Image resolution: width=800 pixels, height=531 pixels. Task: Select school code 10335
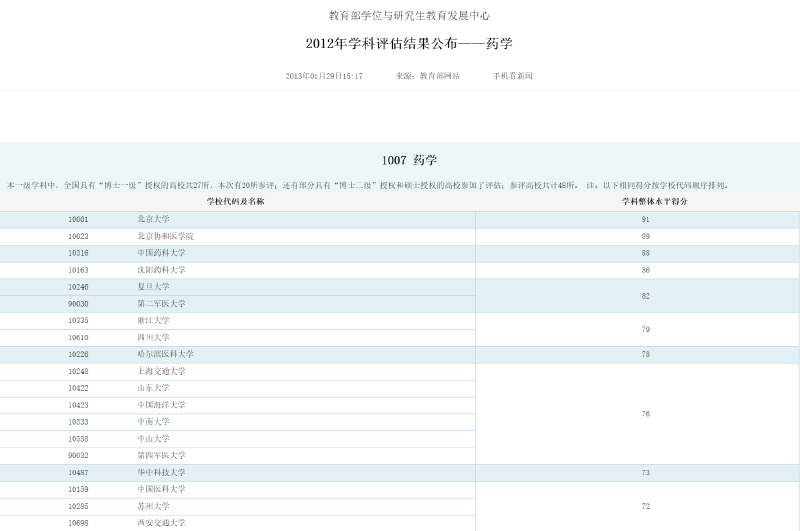tap(78, 320)
